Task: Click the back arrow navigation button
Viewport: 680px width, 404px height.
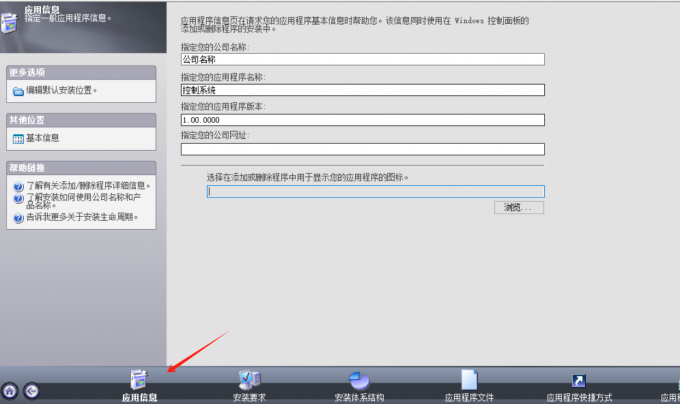Action: 32,391
